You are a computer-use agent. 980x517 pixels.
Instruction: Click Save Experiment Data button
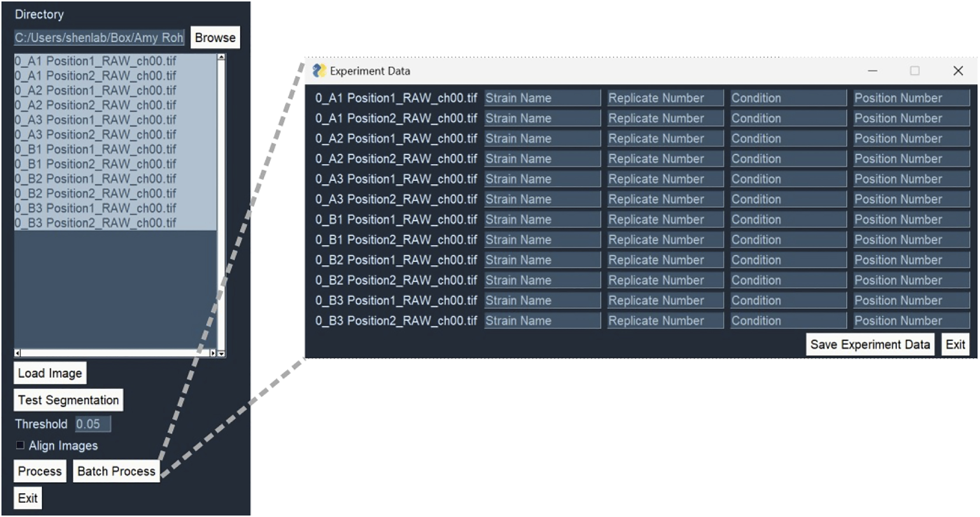coord(870,345)
